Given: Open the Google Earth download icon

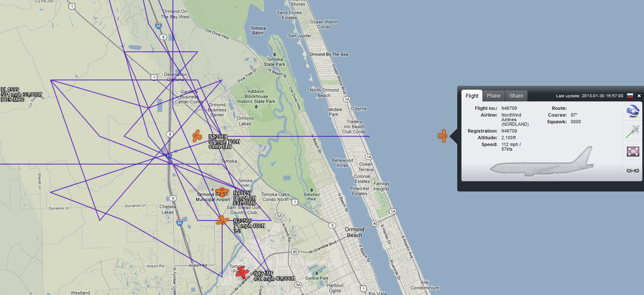Looking at the screenshot, I should pyautogui.click(x=632, y=111).
